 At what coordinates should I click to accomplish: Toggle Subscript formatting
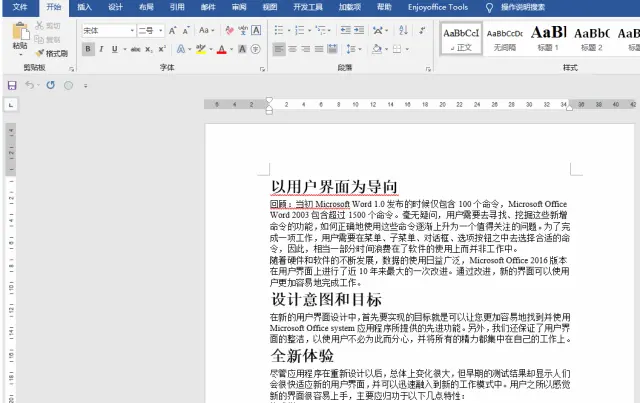coord(149,49)
